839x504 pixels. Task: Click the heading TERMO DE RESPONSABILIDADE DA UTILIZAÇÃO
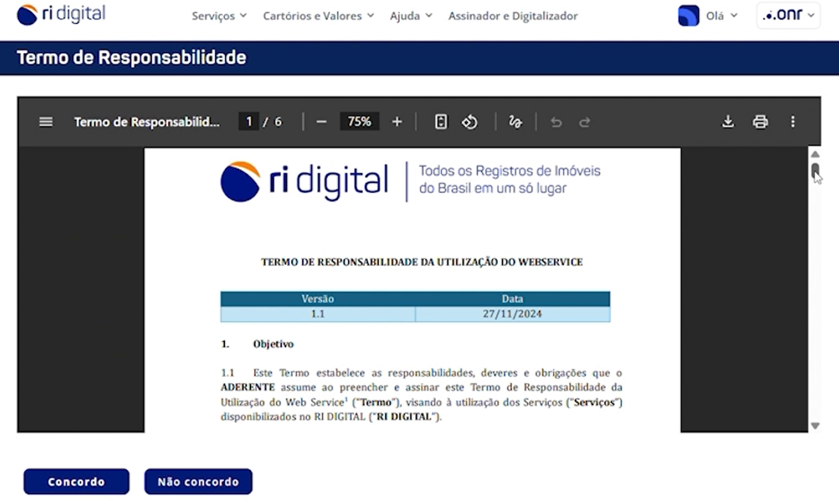pos(422,262)
